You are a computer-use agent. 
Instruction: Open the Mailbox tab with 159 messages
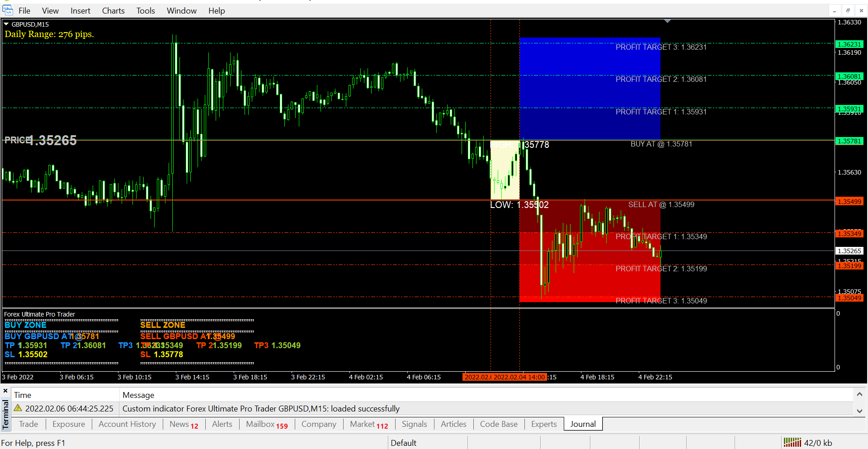coord(266,424)
